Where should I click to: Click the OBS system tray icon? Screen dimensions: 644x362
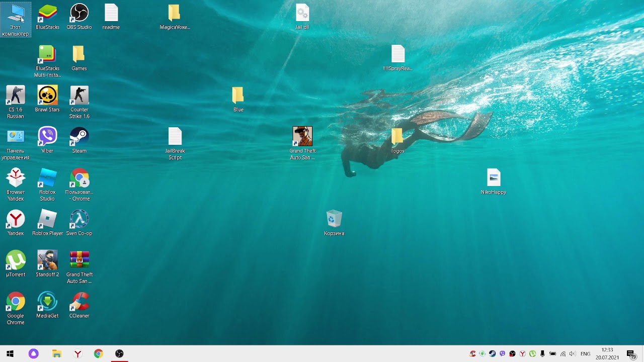pos(513,354)
